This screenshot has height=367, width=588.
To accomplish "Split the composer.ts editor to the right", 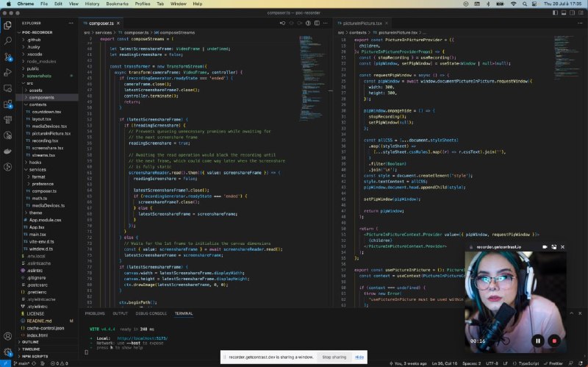I will [x=317, y=24].
